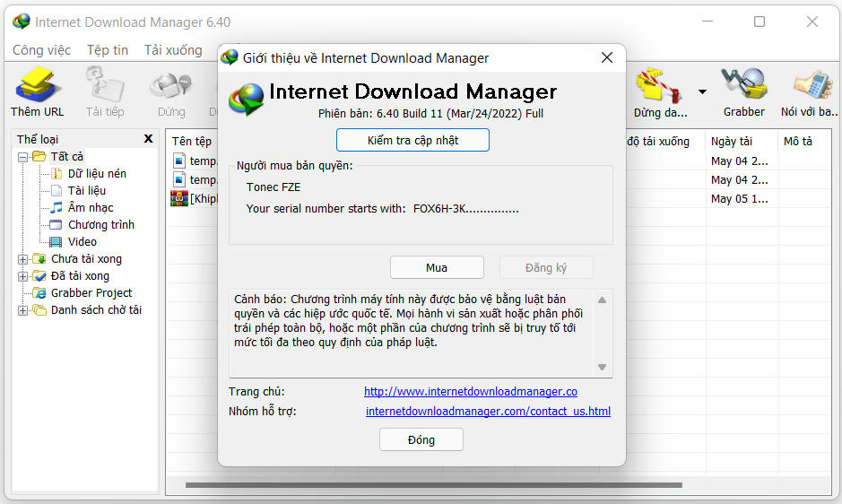Close the Thể loại categories panel
Viewport: 842px width, 504px height.
[x=148, y=139]
